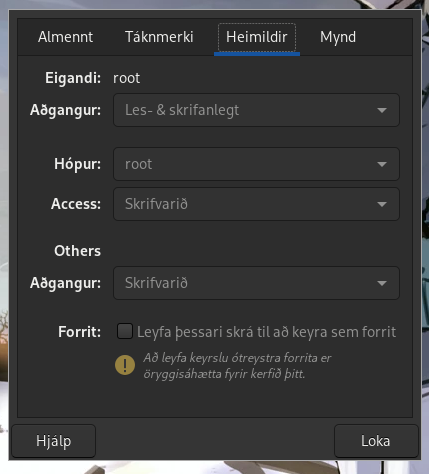The width and height of the screenshot is (429, 474).
Task: Switch to the Mynd tab
Action: click(x=338, y=37)
